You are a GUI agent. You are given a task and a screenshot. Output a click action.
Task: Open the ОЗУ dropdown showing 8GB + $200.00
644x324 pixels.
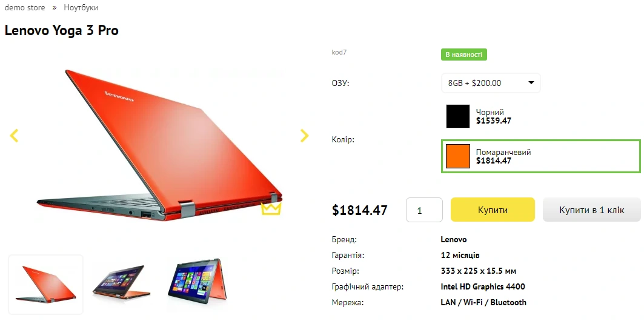click(491, 83)
